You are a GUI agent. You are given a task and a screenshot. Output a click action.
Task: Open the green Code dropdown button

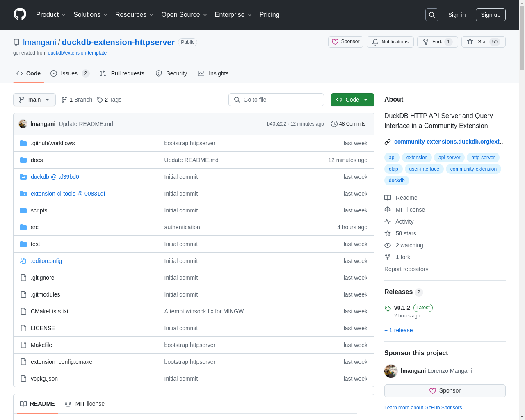(352, 100)
